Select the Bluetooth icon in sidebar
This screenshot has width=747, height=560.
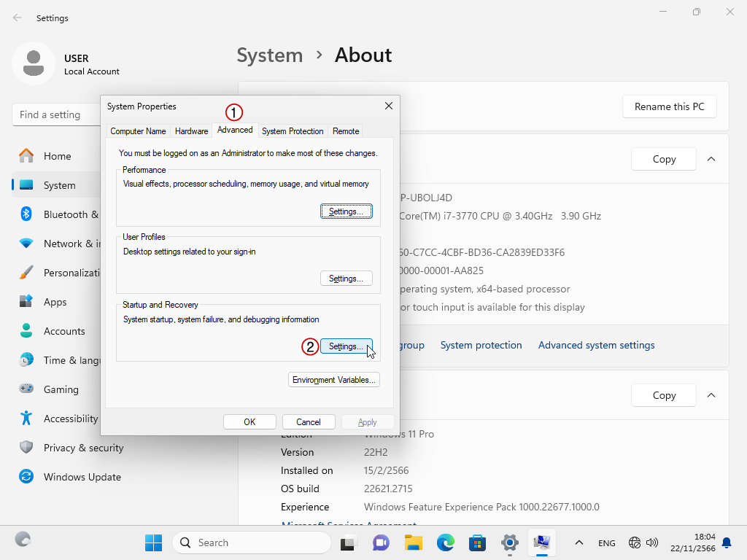pyautogui.click(x=26, y=214)
